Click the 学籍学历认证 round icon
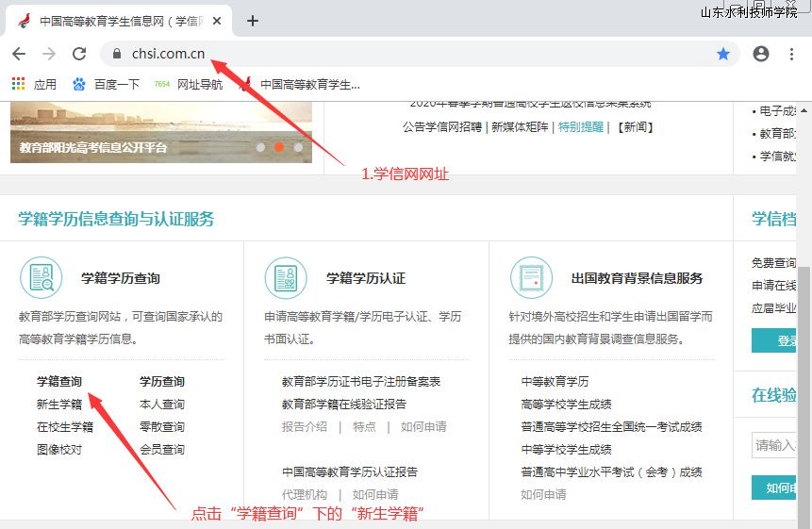 click(x=286, y=278)
